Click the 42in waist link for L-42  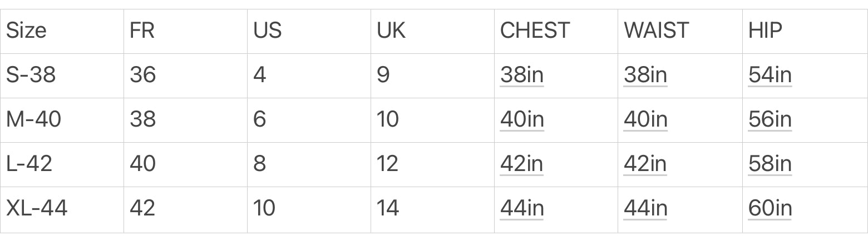(645, 164)
